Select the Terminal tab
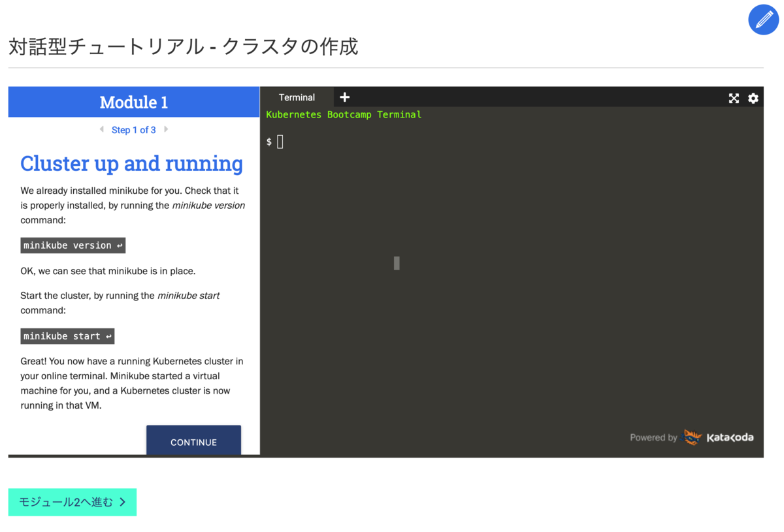Screen dimensions: 784x532 (297, 97)
